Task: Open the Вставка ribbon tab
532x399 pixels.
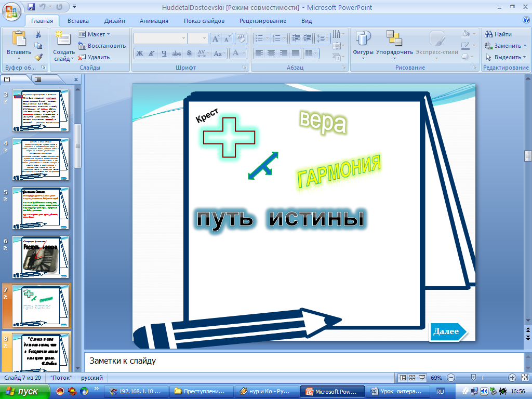Action: pyautogui.click(x=78, y=21)
